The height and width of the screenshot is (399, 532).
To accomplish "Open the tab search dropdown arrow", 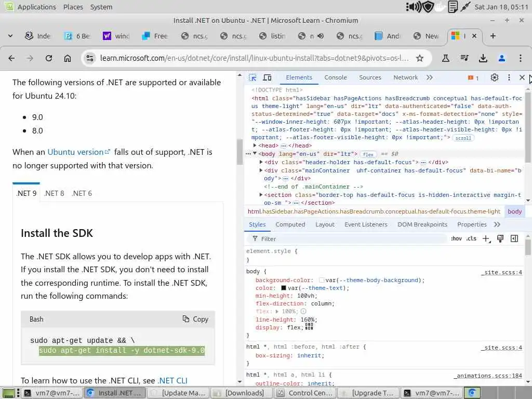I will 10,36.
